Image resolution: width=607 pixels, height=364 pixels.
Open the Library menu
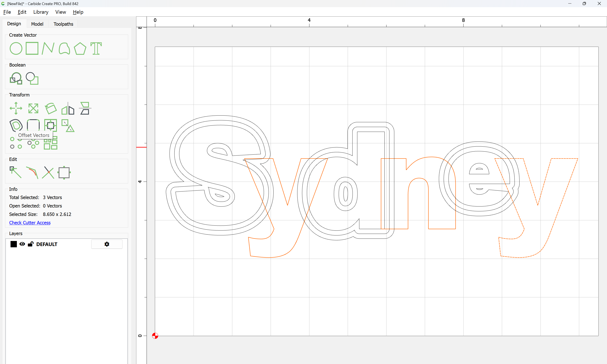point(41,12)
